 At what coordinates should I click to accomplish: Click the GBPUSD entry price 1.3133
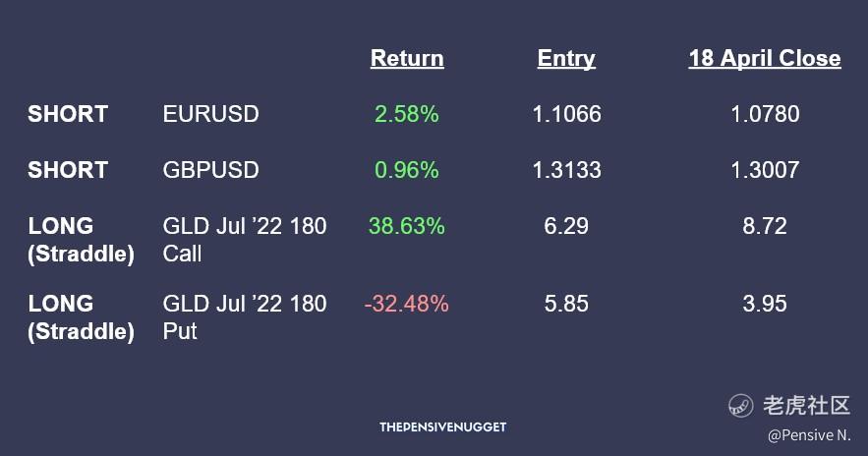tap(566, 170)
